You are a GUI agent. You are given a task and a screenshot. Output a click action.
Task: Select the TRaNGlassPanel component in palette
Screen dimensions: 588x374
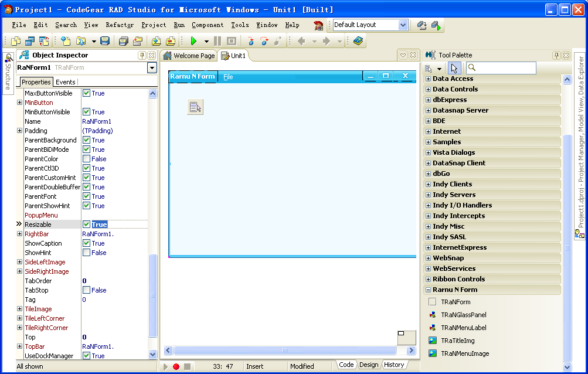[x=463, y=315]
